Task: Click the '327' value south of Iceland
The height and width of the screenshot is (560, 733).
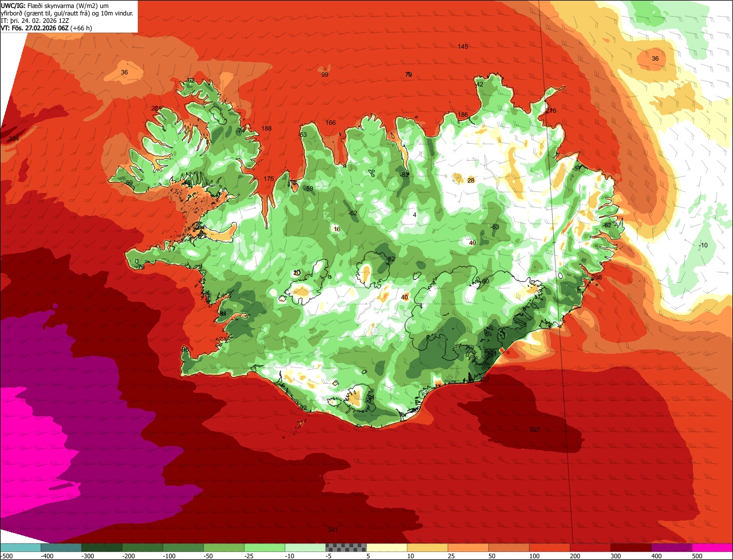Action: pyautogui.click(x=535, y=430)
